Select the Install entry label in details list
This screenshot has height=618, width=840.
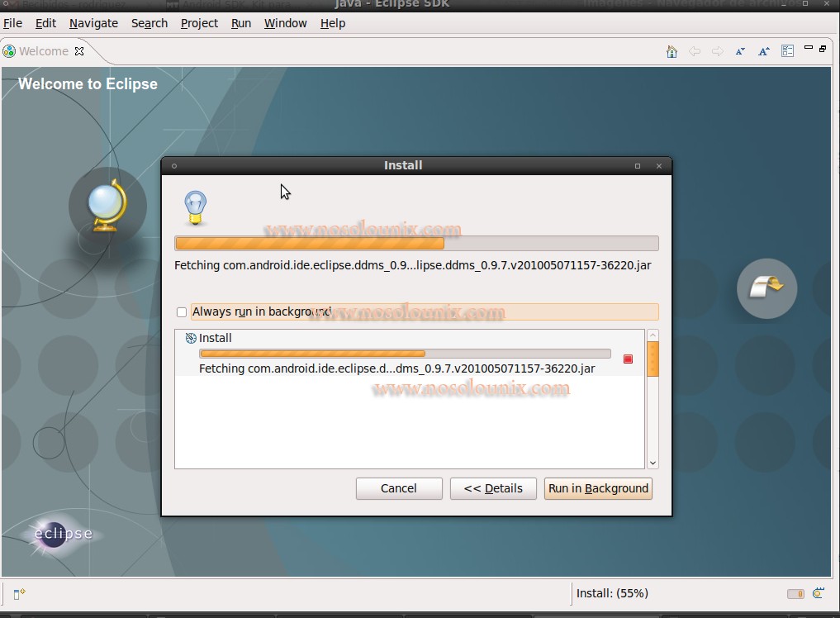click(216, 338)
